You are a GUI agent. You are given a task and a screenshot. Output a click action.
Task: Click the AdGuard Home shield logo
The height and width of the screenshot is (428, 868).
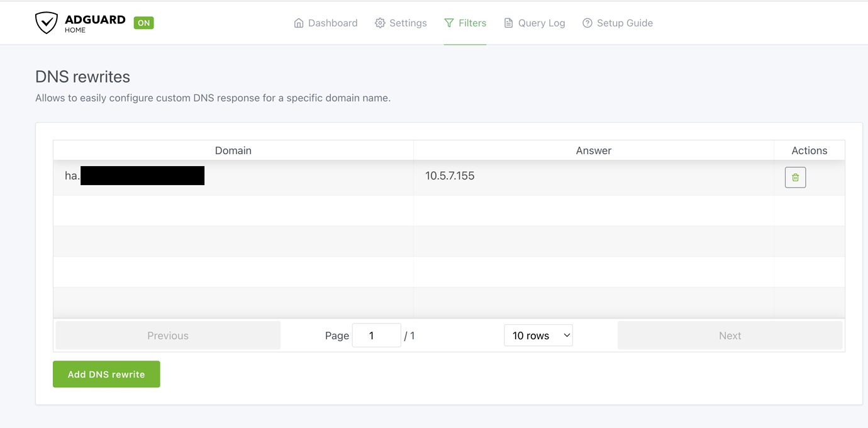click(x=47, y=22)
